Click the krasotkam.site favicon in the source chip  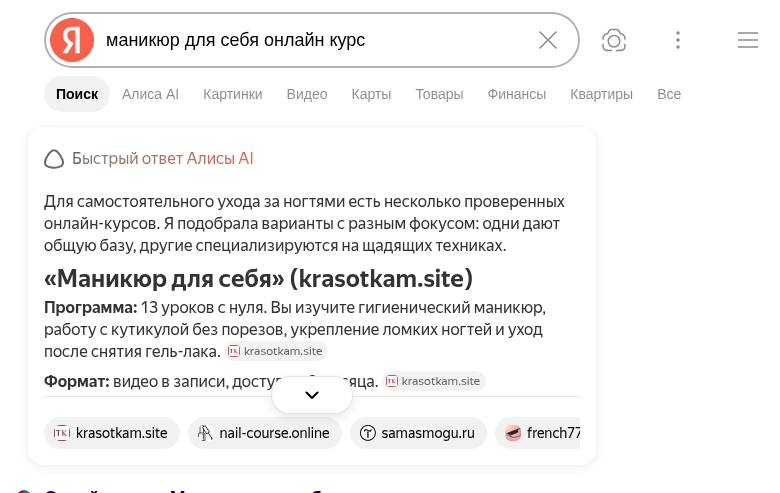[x=62, y=433]
